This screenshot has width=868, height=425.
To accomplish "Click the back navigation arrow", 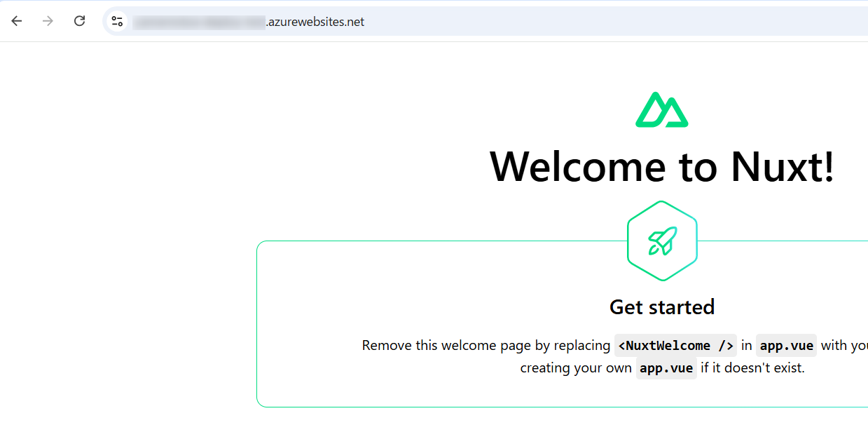I will tap(17, 21).
